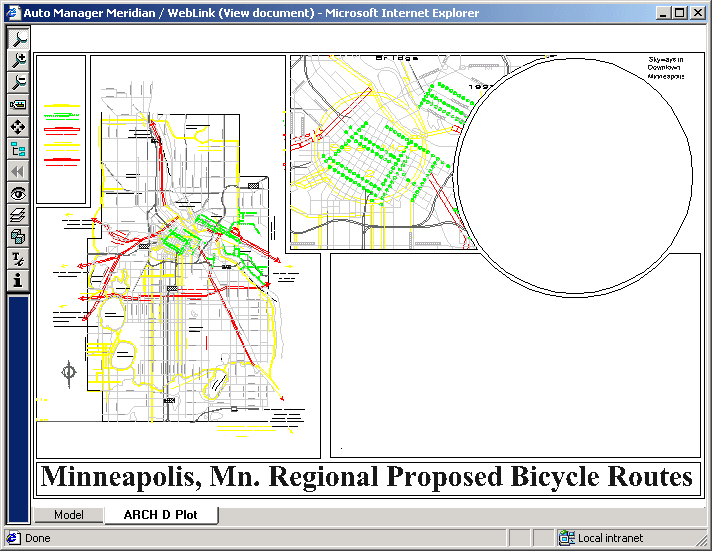
Task: Click the double-arrow Back button
Action: (x=18, y=171)
